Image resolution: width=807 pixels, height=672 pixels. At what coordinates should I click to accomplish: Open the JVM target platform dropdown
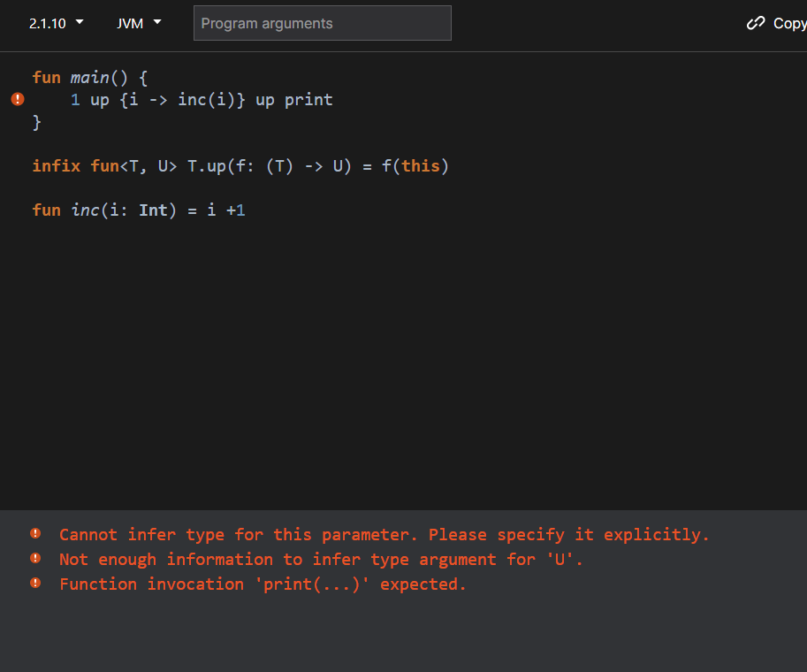click(139, 23)
